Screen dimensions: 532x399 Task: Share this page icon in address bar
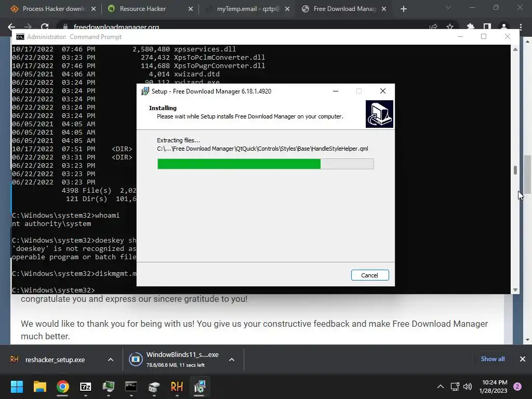pyautogui.click(x=433, y=26)
